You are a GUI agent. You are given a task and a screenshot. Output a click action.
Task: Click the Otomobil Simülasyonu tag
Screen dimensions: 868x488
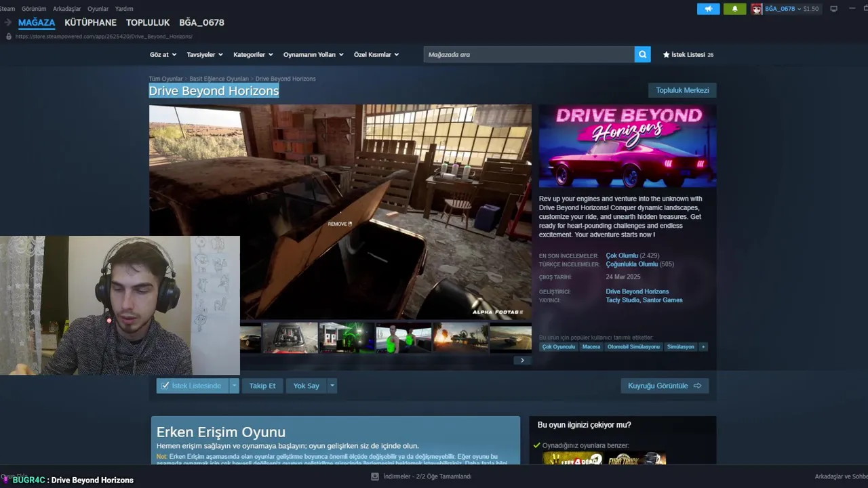[x=633, y=346]
